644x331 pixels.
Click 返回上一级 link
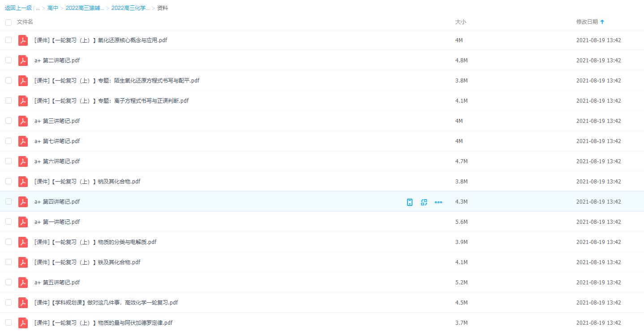(18, 8)
